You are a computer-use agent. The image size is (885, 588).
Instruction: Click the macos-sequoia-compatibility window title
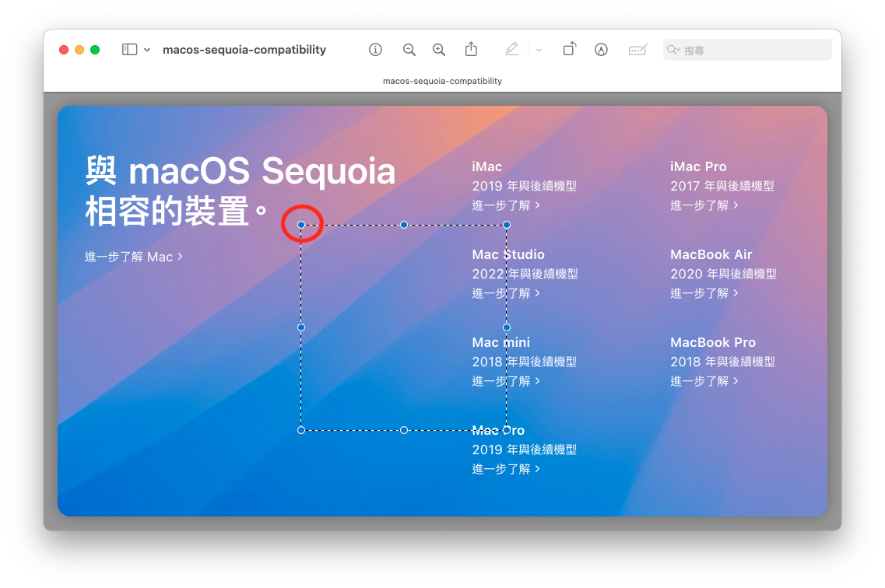244,50
